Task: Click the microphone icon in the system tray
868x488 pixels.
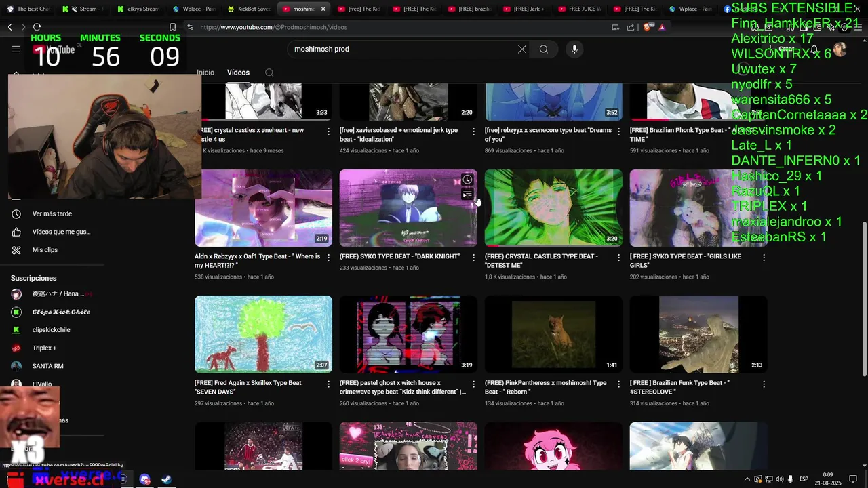Action: pos(790,479)
